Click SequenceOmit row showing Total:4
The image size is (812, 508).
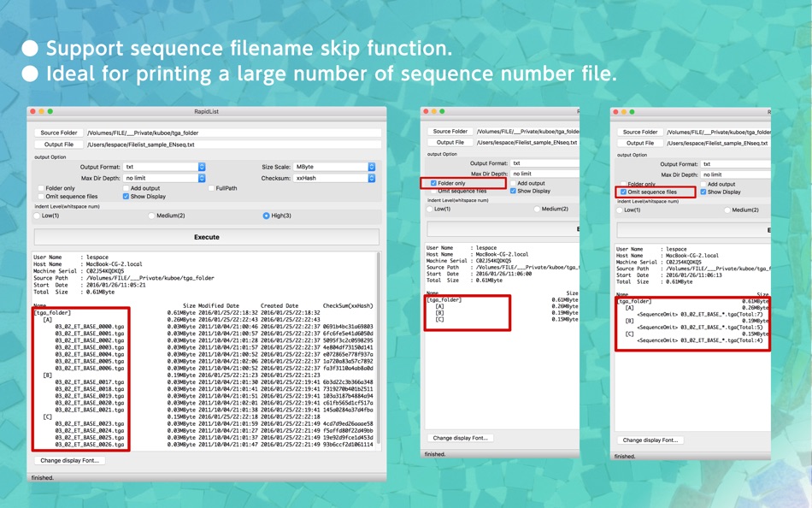click(x=700, y=340)
